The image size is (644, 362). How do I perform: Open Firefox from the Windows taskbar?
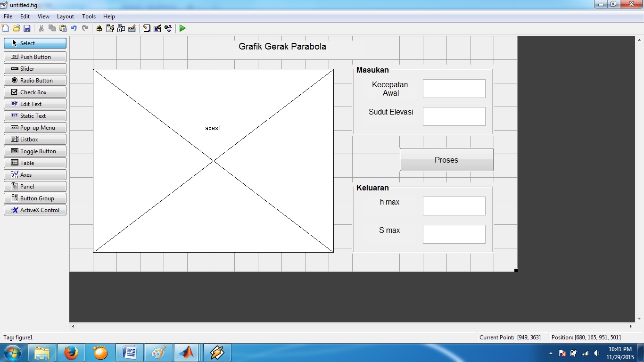[71, 353]
